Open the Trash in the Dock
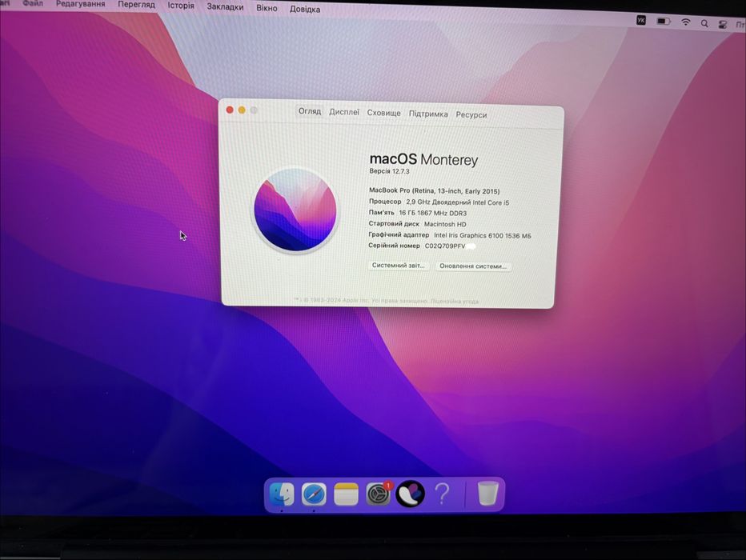The height and width of the screenshot is (560, 746). click(487, 494)
